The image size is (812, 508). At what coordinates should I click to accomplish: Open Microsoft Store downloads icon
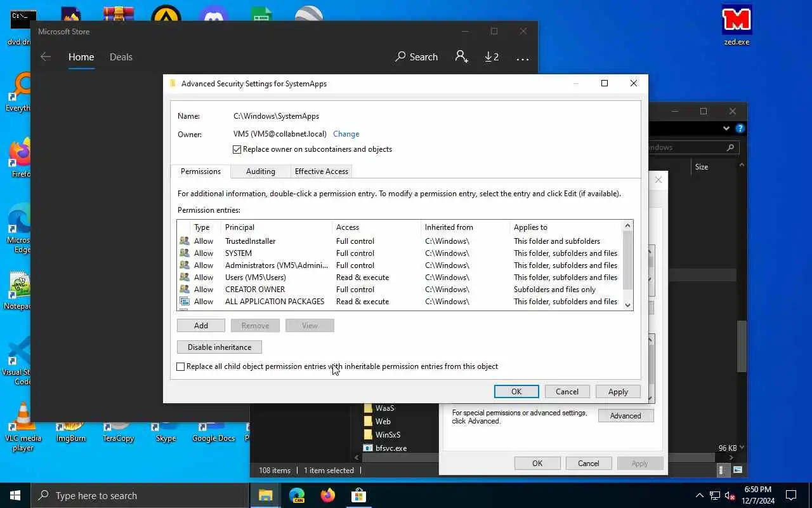[492, 57]
